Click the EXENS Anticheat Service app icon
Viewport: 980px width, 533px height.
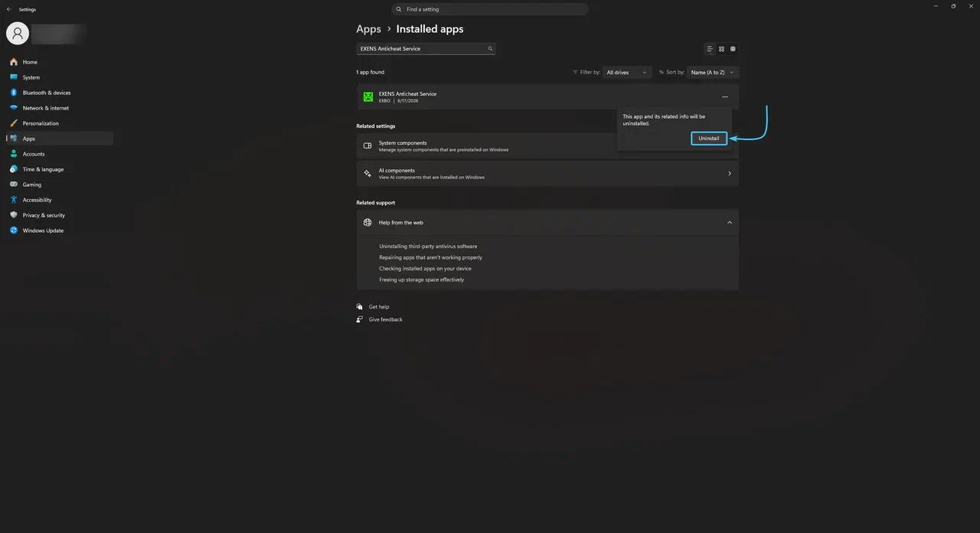click(x=368, y=97)
